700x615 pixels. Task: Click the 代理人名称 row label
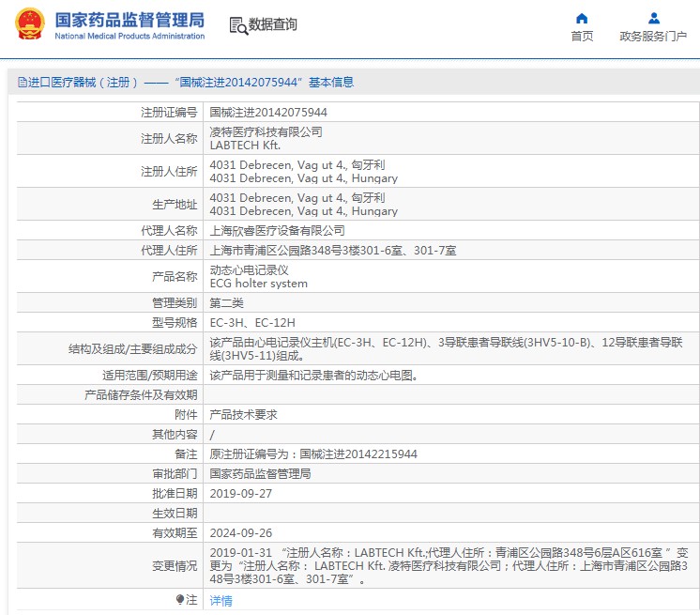169,230
